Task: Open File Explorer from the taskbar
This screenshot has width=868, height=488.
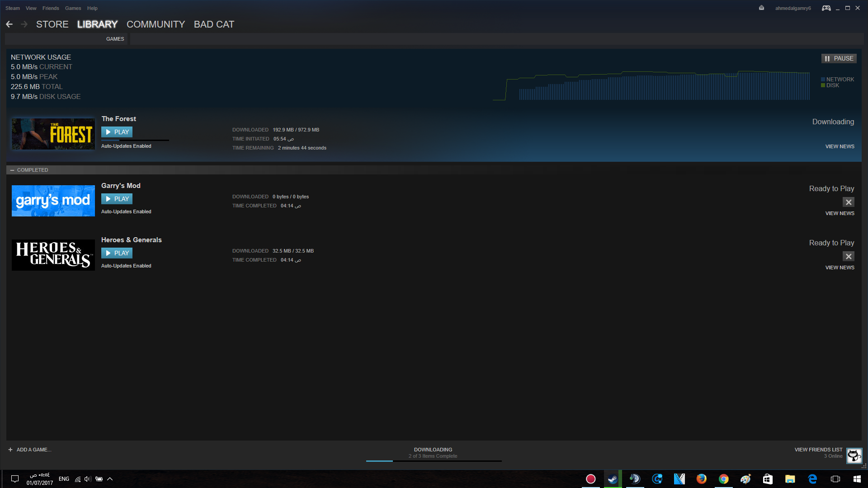Action: pos(790,479)
